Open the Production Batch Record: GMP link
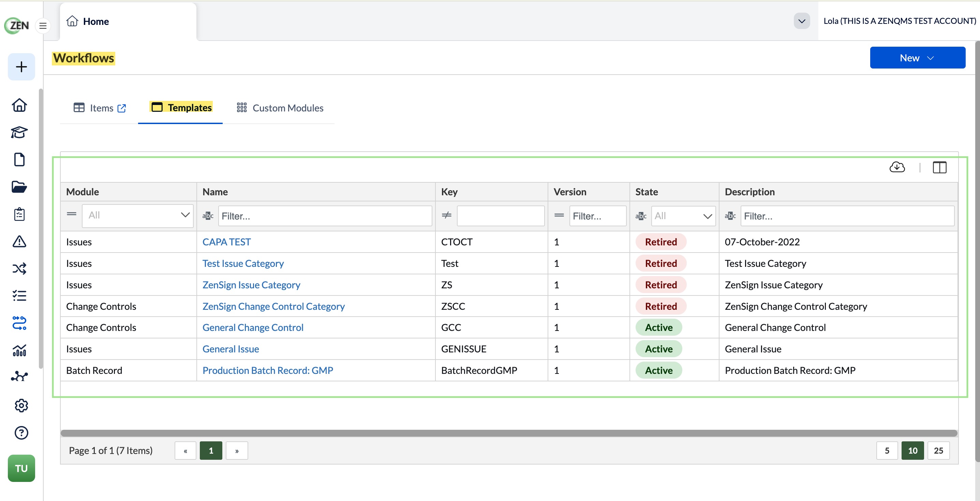980x501 pixels. [267, 370]
